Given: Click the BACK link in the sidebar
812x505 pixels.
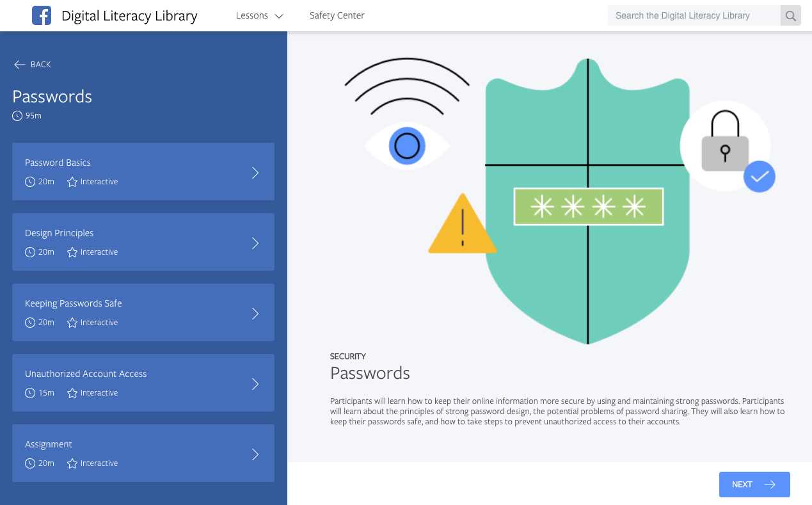Looking at the screenshot, I should (x=40, y=64).
